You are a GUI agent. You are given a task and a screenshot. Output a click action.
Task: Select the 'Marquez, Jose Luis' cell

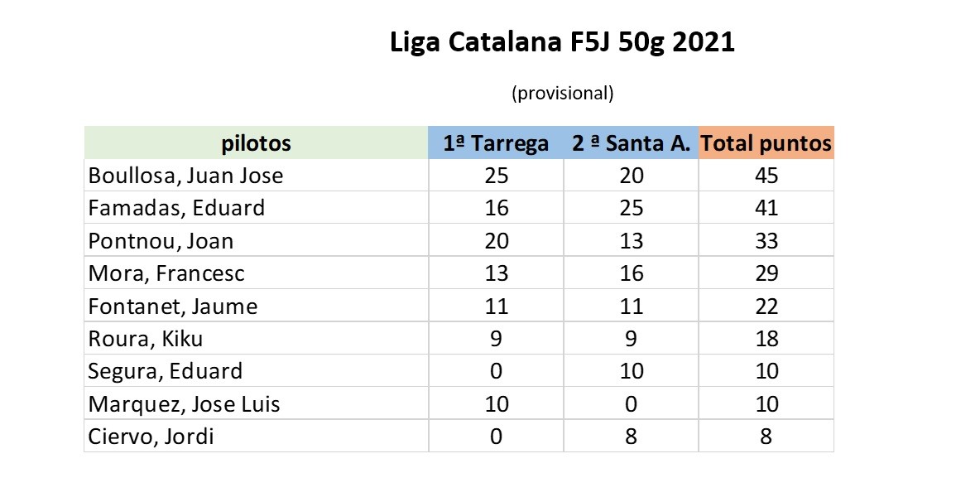(x=184, y=404)
